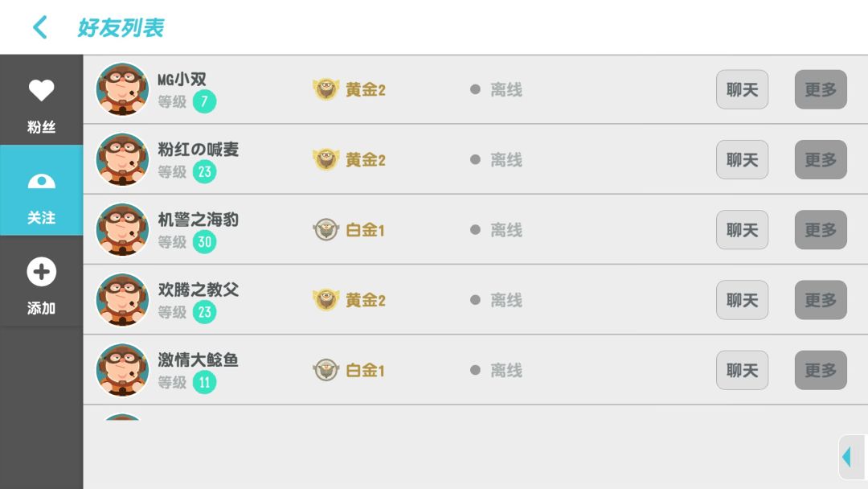Expand the side panel arrow at bottom right

coord(852,458)
